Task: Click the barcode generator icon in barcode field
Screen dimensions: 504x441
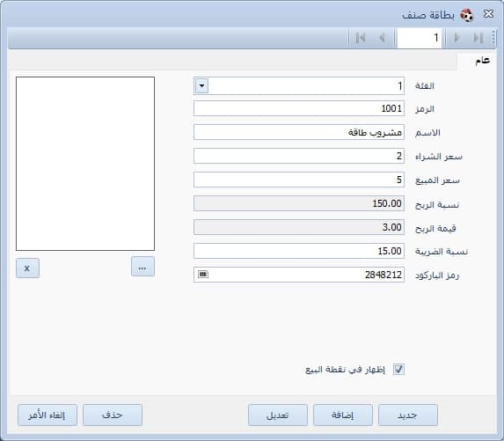Action: (x=203, y=275)
